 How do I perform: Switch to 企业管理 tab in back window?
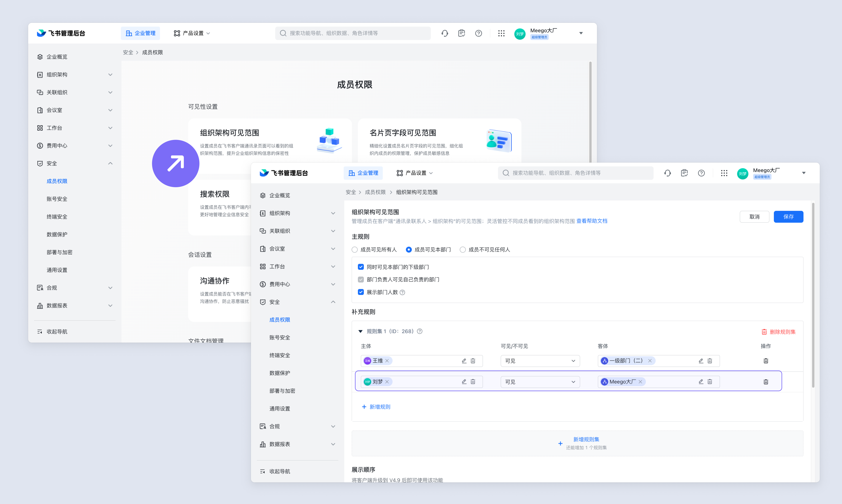(x=140, y=33)
